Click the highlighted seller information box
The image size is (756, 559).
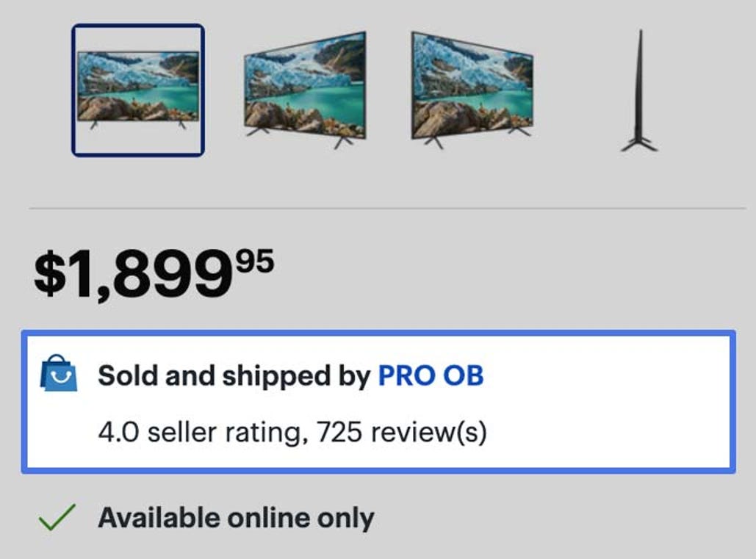tap(378, 402)
